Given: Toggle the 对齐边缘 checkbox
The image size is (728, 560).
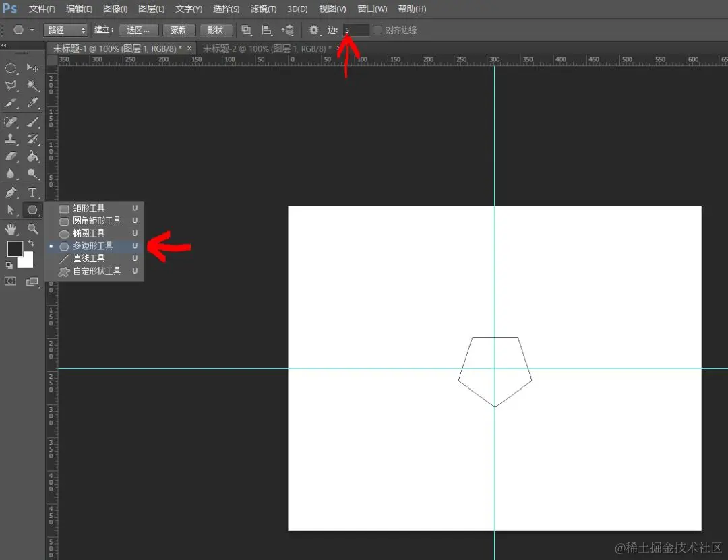Looking at the screenshot, I should click(x=377, y=30).
